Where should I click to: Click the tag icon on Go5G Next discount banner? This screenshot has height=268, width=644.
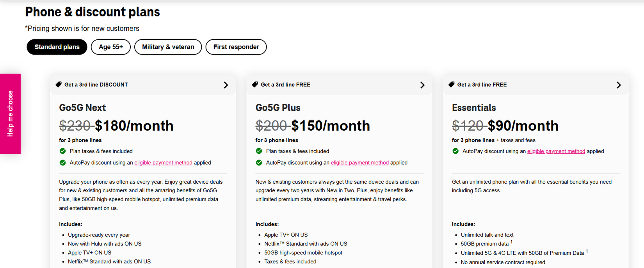(x=59, y=84)
